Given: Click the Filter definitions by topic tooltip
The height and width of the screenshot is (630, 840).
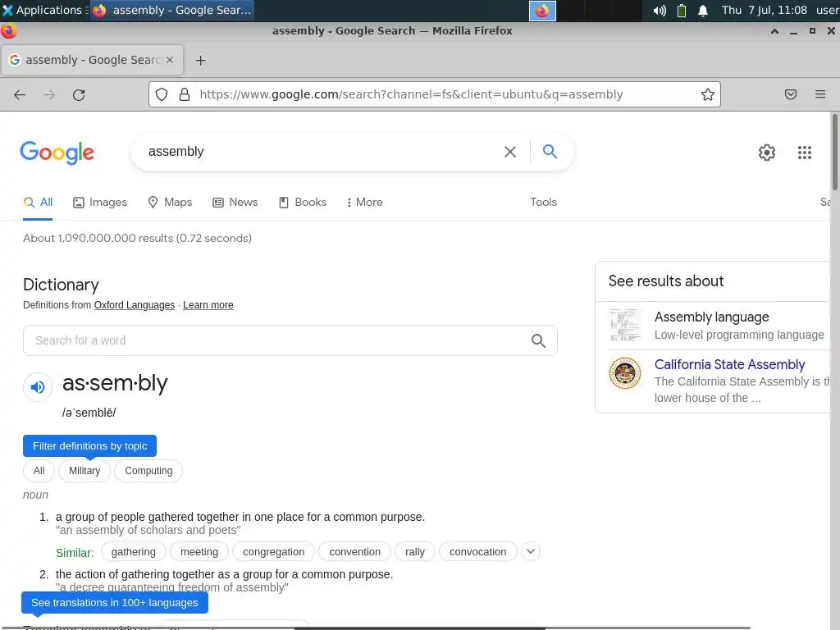Looking at the screenshot, I should point(90,446).
